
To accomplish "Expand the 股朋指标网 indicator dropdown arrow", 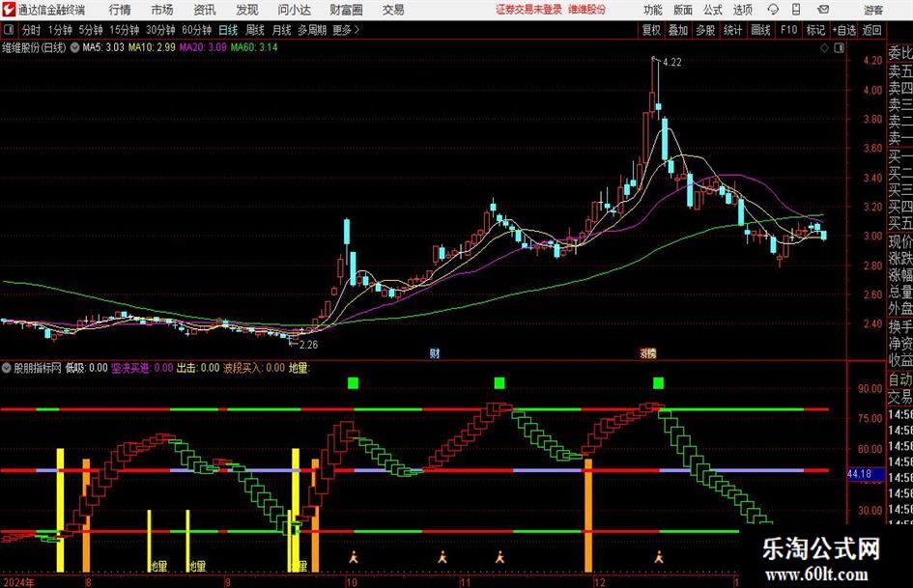I will 7,368.
